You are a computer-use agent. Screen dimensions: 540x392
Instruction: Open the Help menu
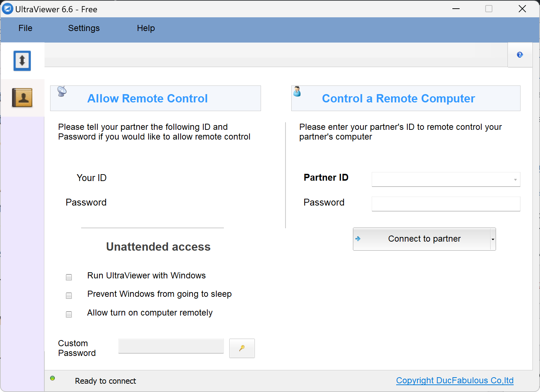click(146, 28)
